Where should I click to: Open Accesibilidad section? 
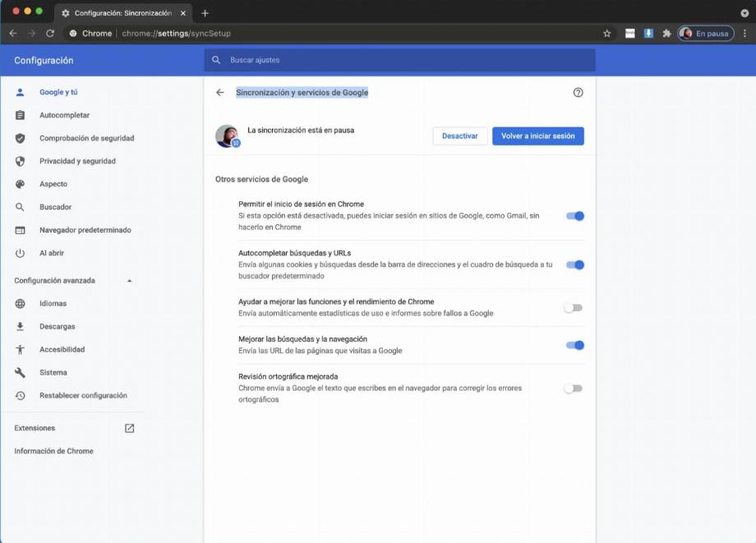pyautogui.click(x=62, y=349)
